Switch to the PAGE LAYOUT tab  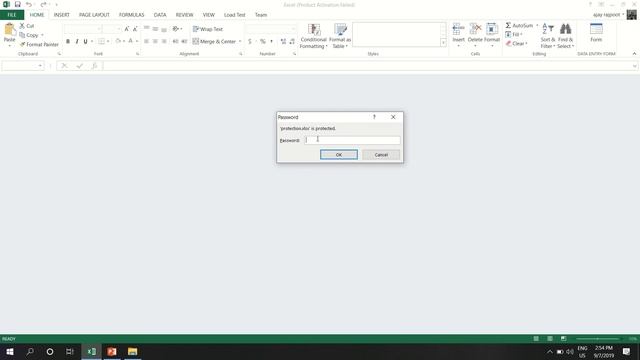(94, 15)
